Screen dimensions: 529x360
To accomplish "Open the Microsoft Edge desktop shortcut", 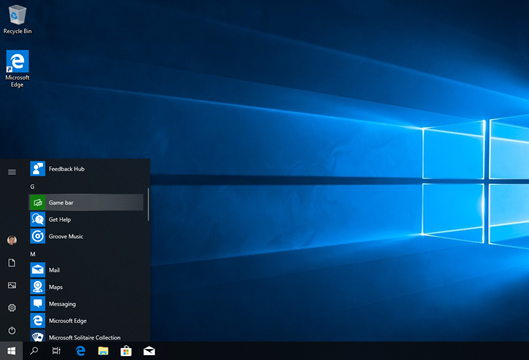I will pyautogui.click(x=17, y=69).
